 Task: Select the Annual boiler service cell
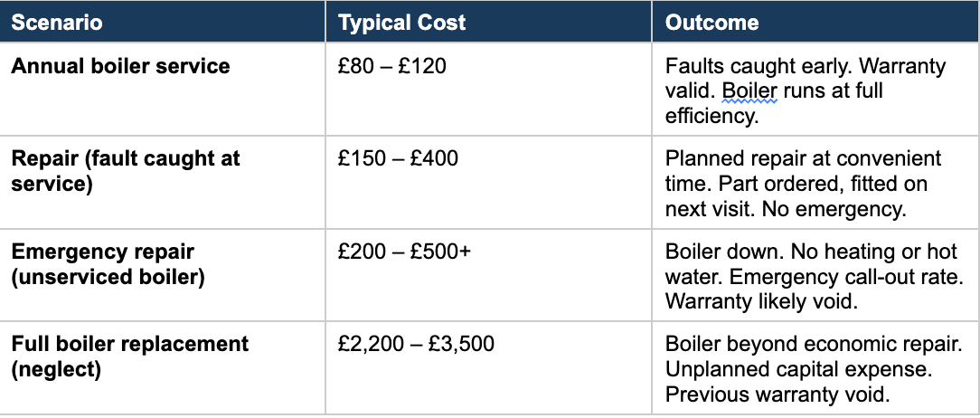120,67
